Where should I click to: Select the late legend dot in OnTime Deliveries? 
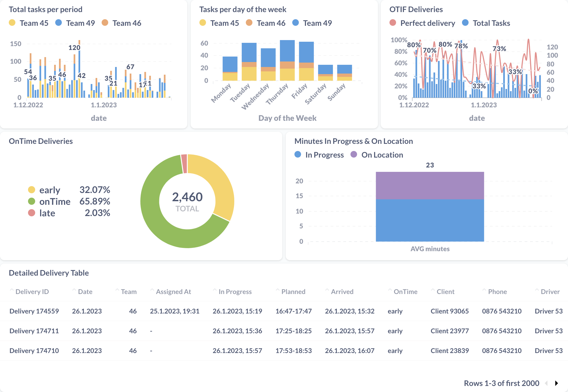(31, 213)
